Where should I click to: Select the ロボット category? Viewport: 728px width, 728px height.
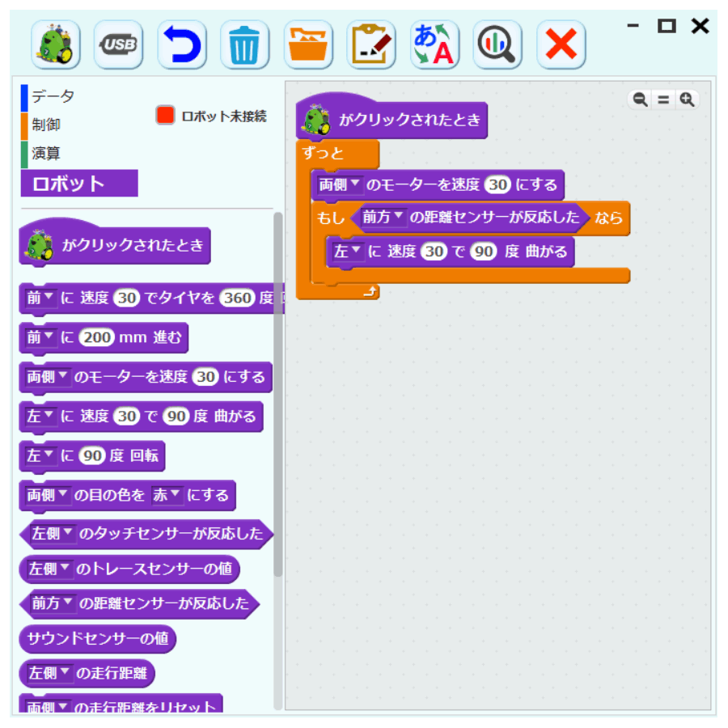(79, 184)
